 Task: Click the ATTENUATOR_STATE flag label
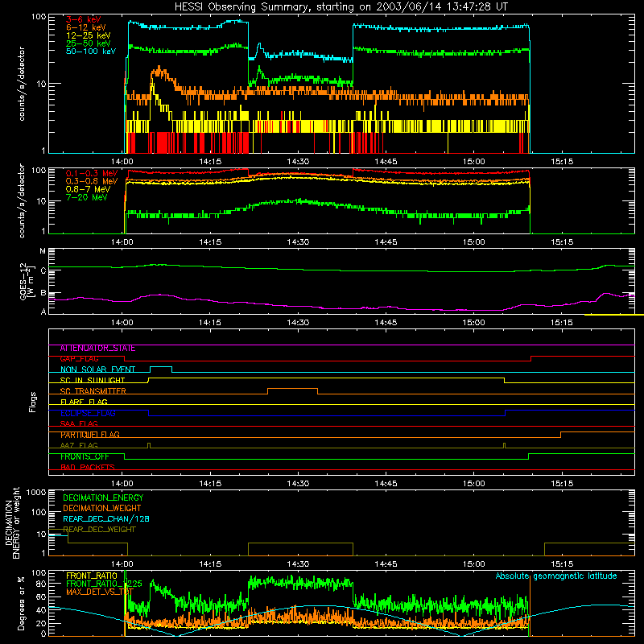[x=97, y=349]
